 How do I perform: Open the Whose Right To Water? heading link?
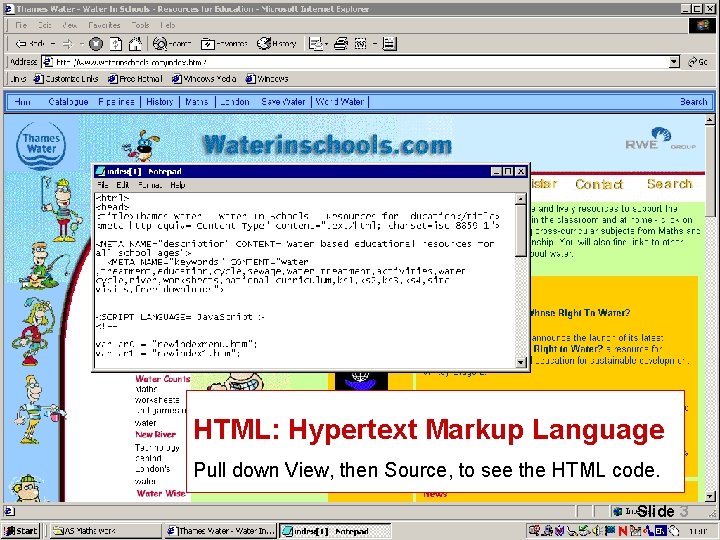click(x=580, y=313)
